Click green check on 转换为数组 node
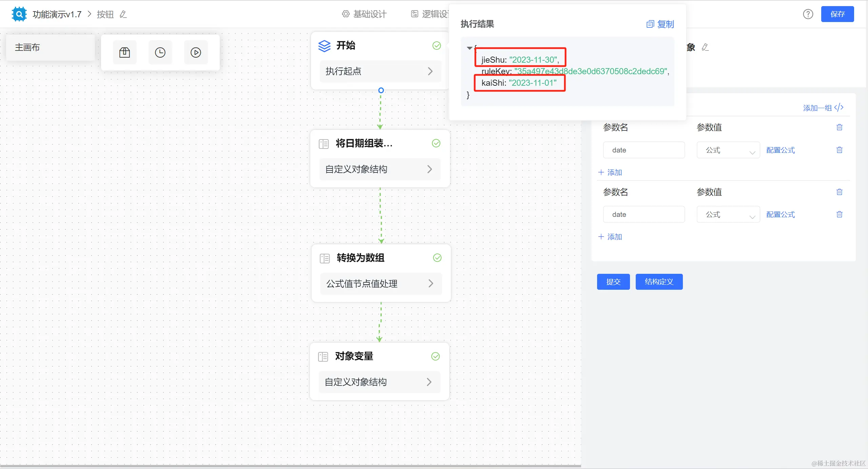 pos(437,258)
